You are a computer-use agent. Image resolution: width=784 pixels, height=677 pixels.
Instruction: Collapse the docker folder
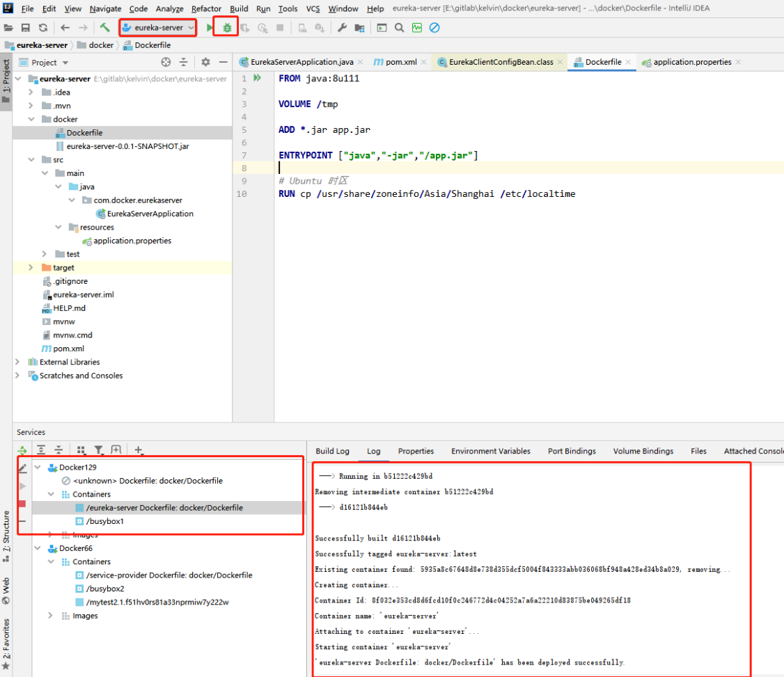tap(31, 119)
